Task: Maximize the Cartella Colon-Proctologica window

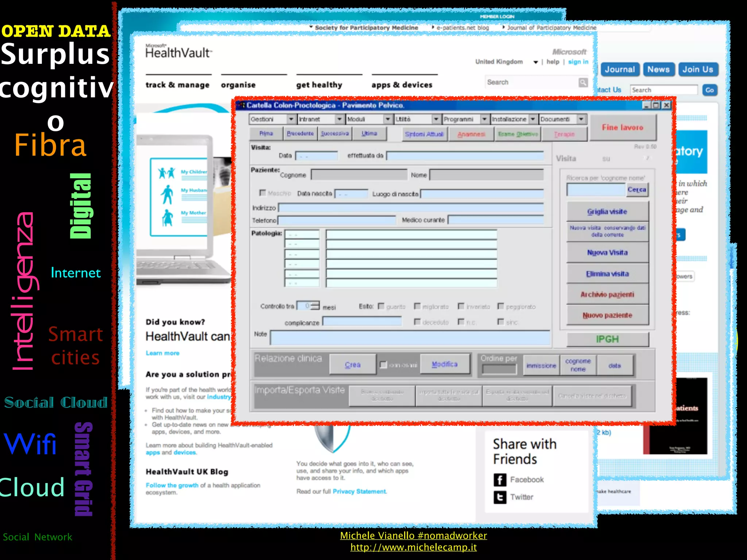Action: pos(656,105)
